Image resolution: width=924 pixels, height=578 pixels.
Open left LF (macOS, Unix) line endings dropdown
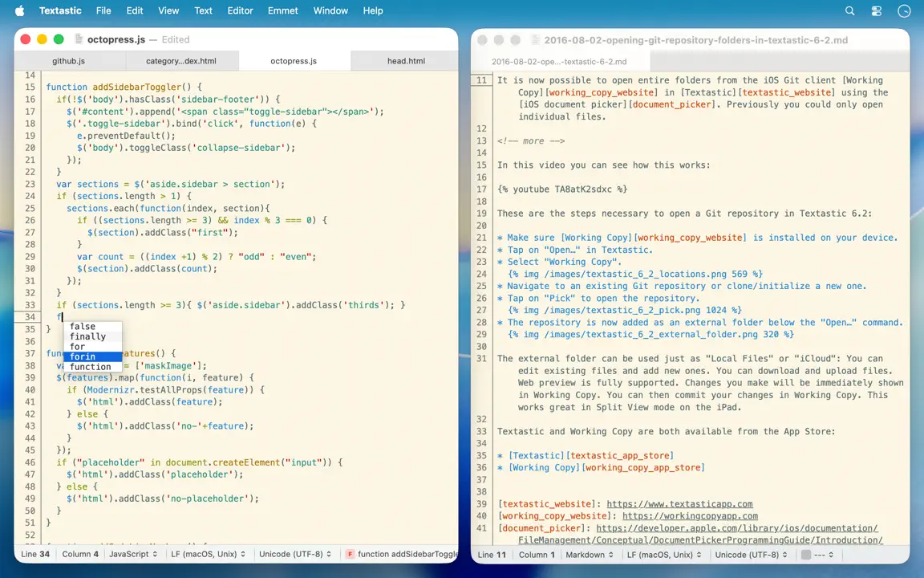click(208, 555)
